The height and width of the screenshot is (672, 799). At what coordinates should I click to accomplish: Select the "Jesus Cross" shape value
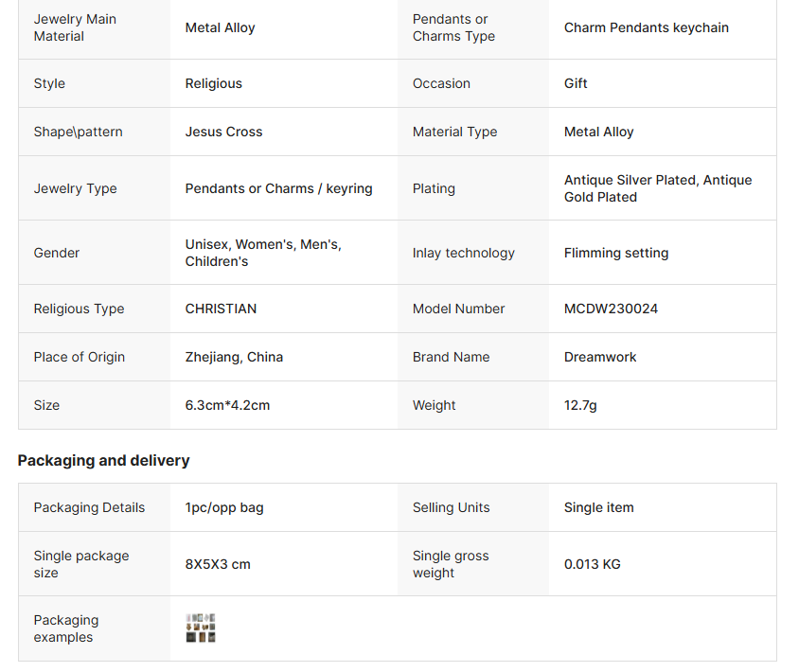click(223, 132)
